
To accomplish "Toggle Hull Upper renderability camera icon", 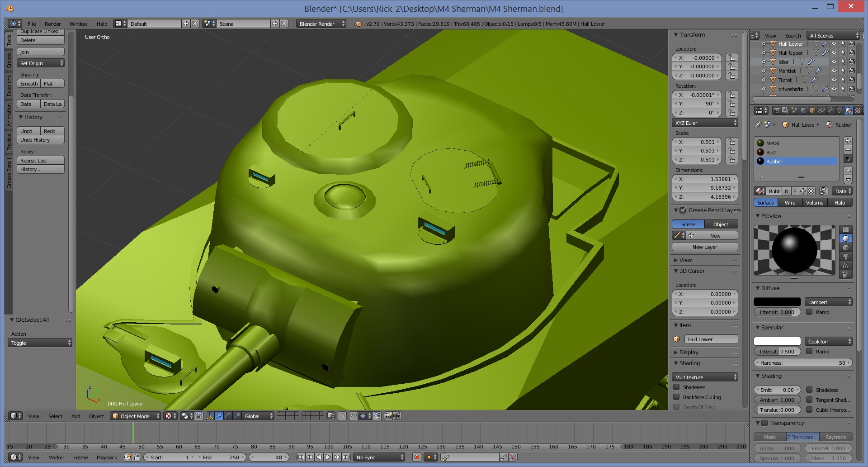I will coord(852,52).
